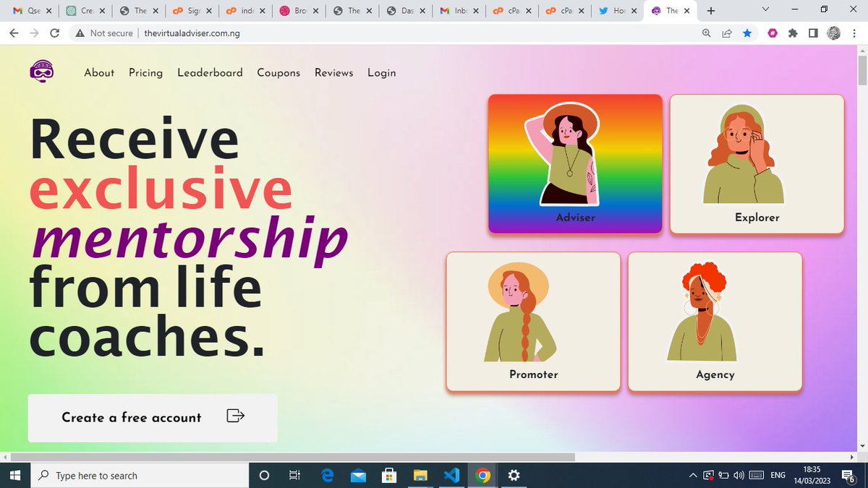Open the volume control in system tray

[x=739, y=476]
